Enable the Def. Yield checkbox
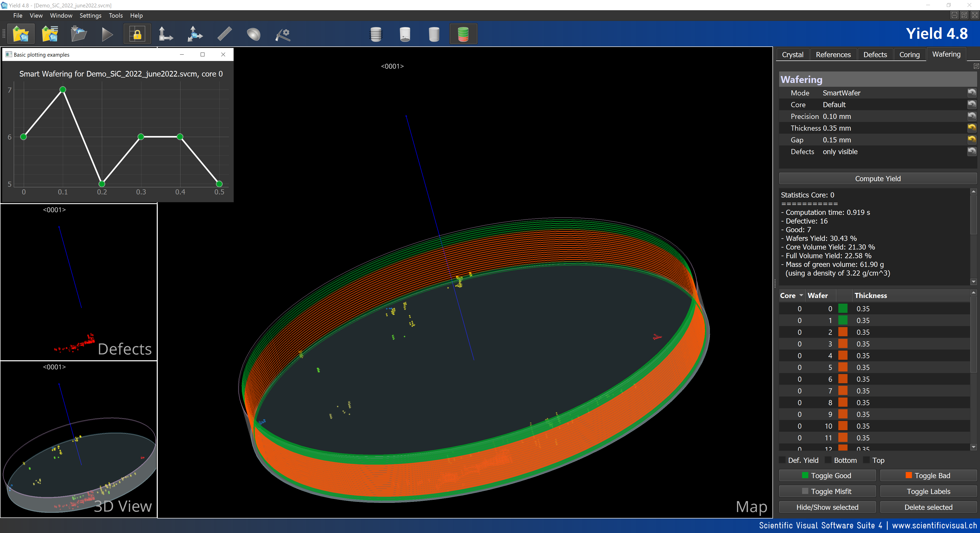 pos(783,460)
